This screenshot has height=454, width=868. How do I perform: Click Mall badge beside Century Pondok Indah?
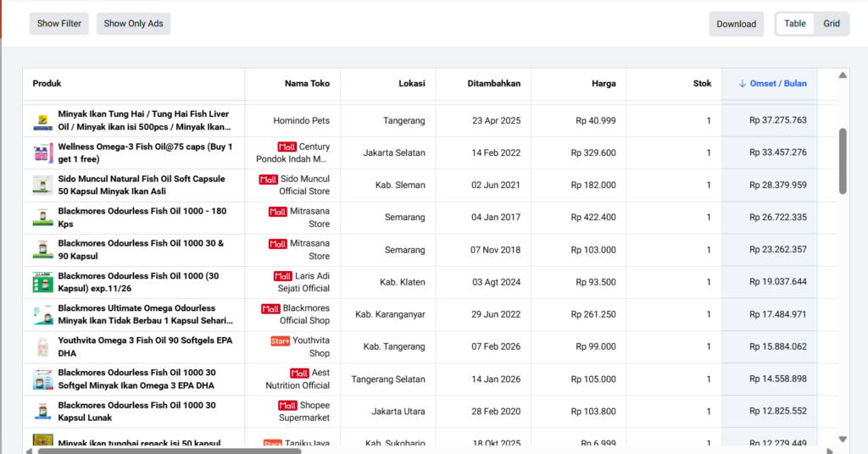coord(287,147)
